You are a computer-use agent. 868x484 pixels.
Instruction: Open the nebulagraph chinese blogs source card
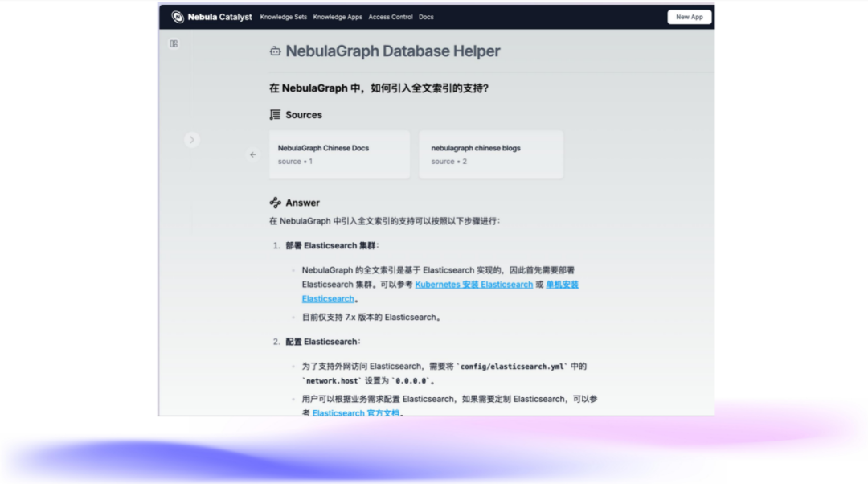pos(491,154)
